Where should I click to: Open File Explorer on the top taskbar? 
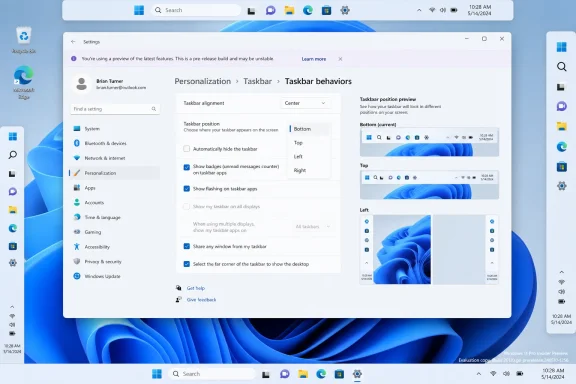pos(289,10)
